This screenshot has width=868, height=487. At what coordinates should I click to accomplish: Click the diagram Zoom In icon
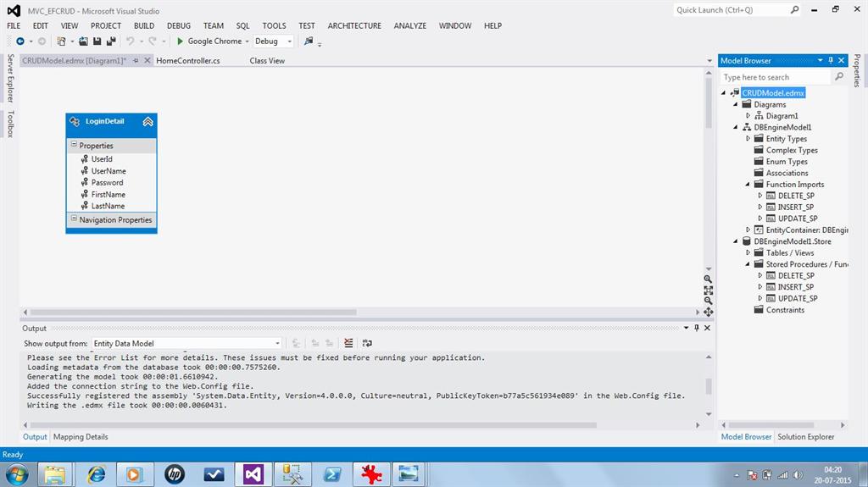(708, 279)
